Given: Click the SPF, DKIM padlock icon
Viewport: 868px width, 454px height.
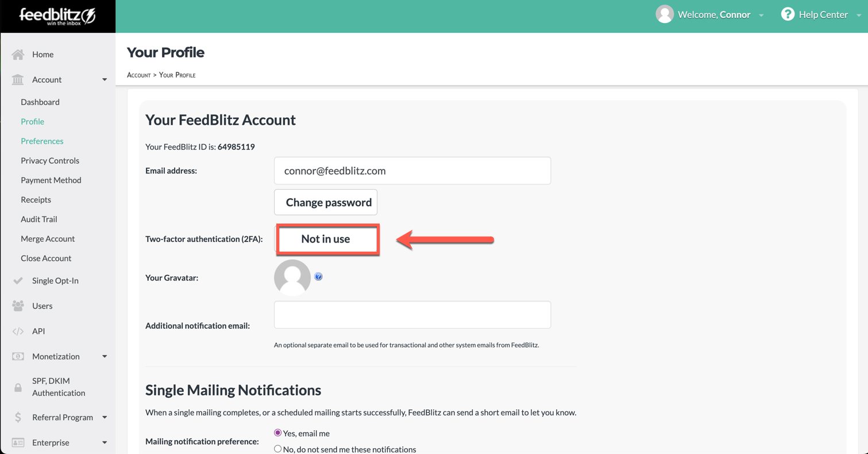Looking at the screenshot, I should [18, 387].
